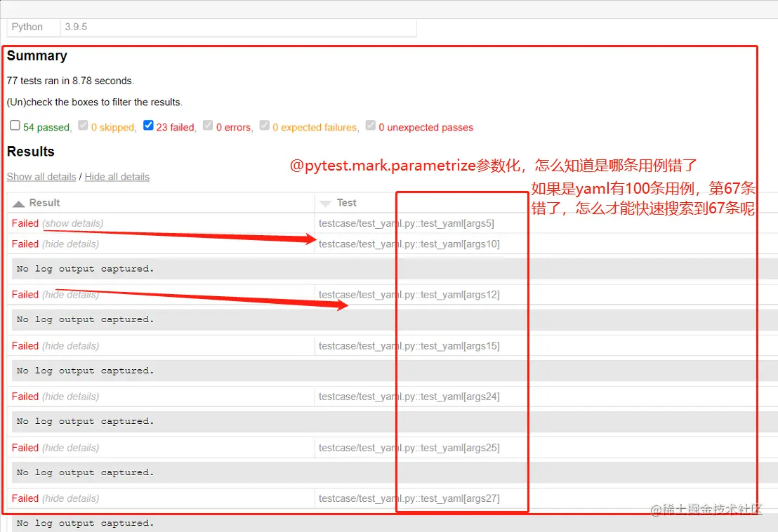Click the '54 passed' label text
This screenshot has width=778, height=532.
(46, 128)
